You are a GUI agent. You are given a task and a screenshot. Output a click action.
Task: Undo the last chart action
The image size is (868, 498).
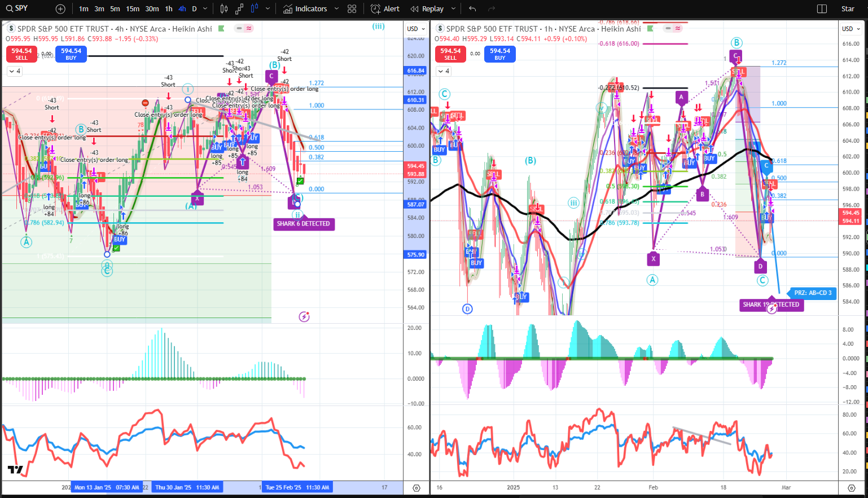click(x=472, y=9)
